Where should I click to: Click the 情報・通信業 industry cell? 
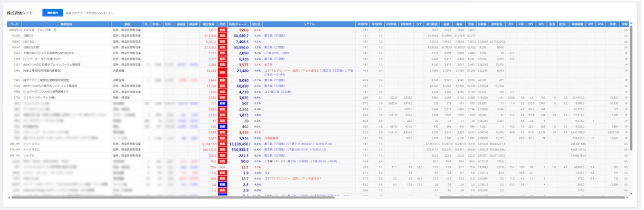[122, 98]
